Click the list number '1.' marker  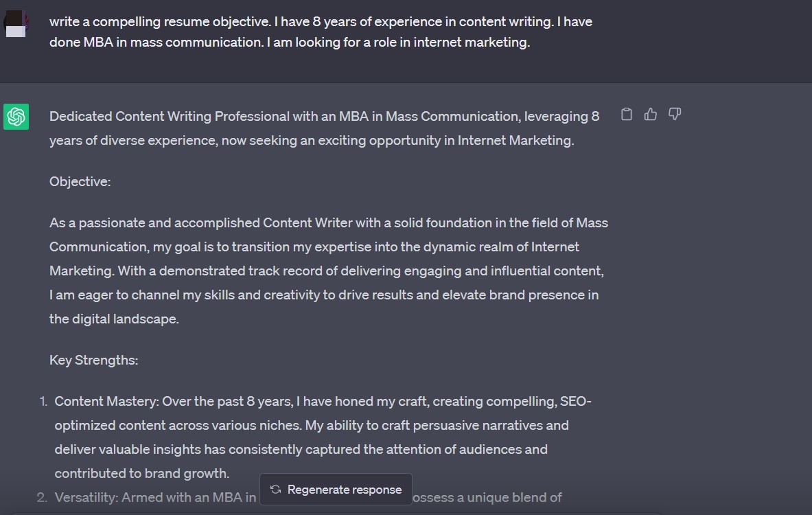[43, 402]
